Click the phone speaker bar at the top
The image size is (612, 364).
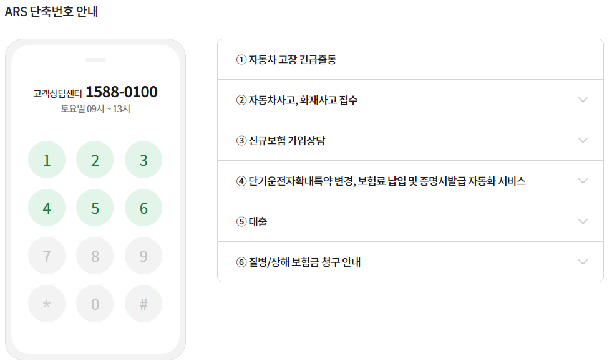click(x=95, y=60)
